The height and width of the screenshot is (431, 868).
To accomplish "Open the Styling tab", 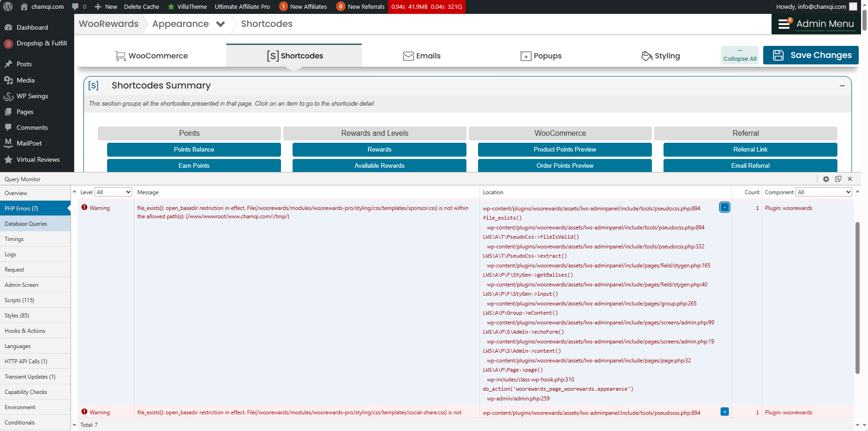I will [x=660, y=56].
